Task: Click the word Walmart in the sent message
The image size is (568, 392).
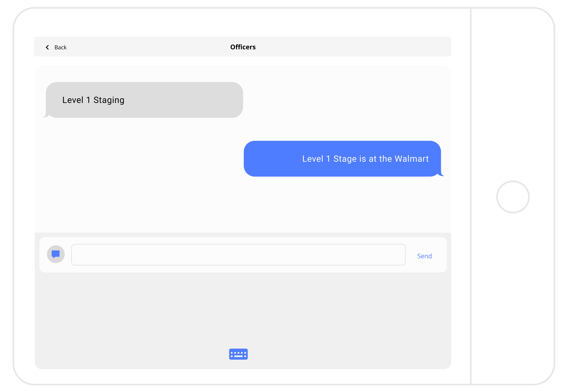Action: click(411, 159)
